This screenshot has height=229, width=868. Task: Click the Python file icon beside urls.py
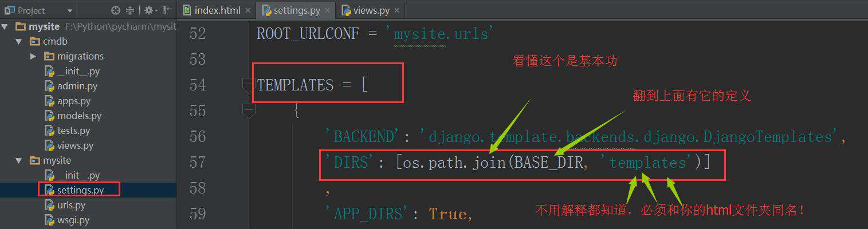(49, 205)
